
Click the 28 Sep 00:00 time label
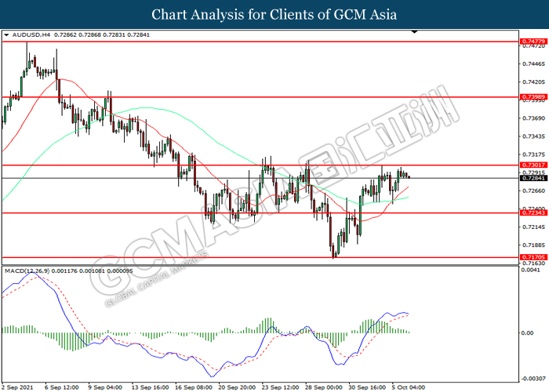(324, 387)
